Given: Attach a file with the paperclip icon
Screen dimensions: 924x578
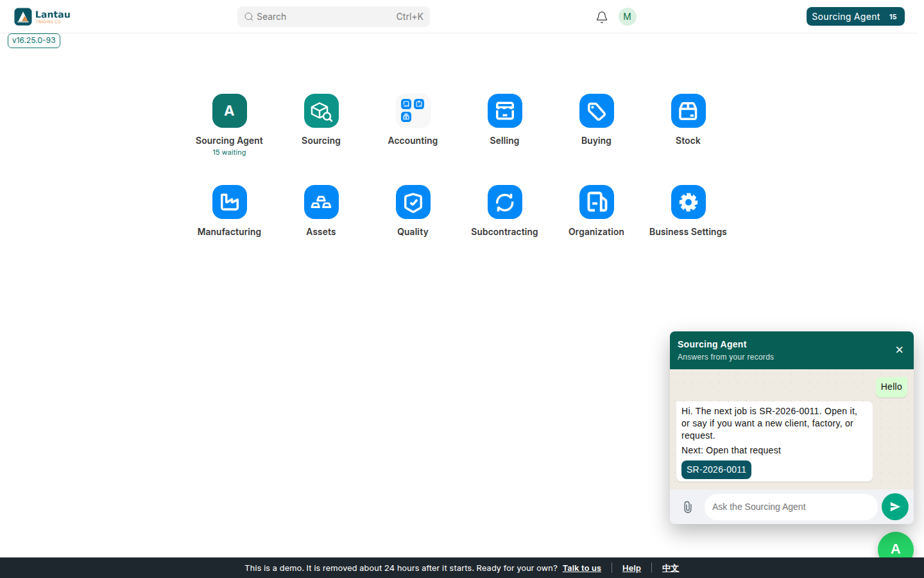Looking at the screenshot, I should click(687, 507).
